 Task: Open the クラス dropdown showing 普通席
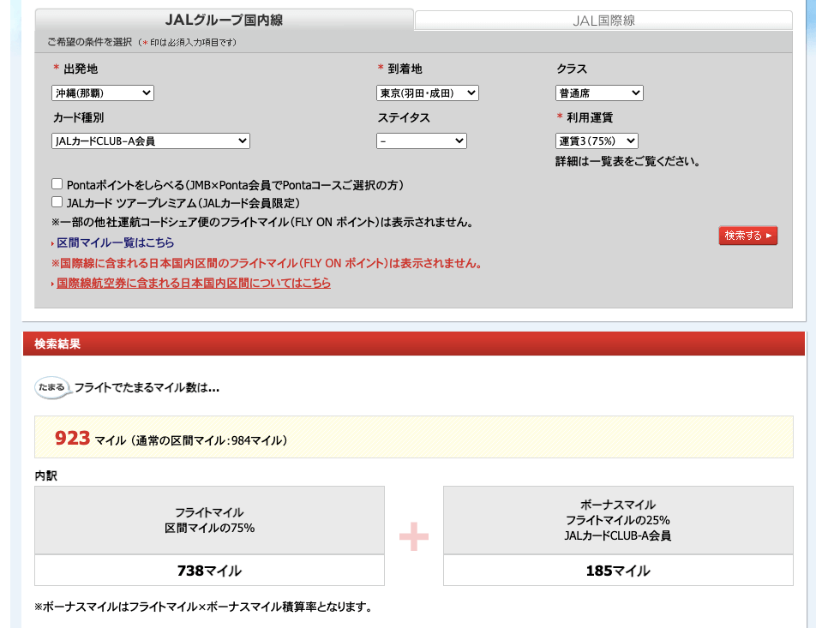[x=599, y=93]
